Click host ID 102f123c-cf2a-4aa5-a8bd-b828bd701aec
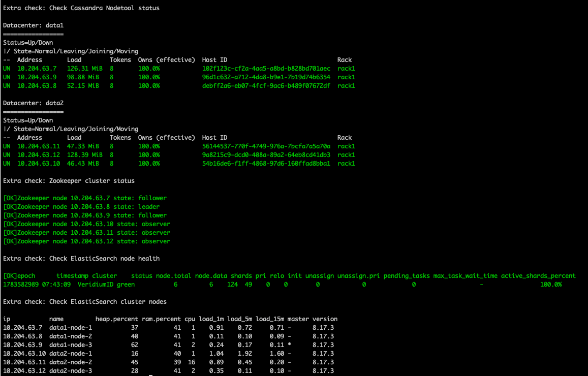 (x=266, y=69)
